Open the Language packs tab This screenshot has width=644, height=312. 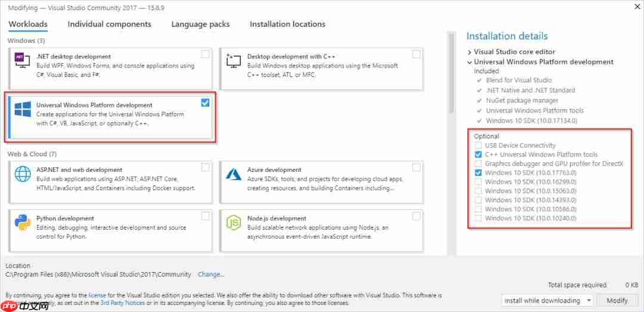(200, 24)
